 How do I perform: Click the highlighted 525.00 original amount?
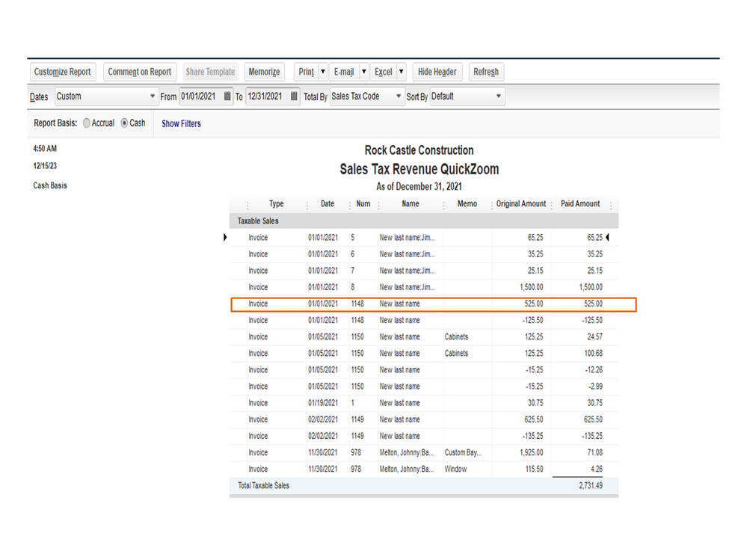point(534,304)
